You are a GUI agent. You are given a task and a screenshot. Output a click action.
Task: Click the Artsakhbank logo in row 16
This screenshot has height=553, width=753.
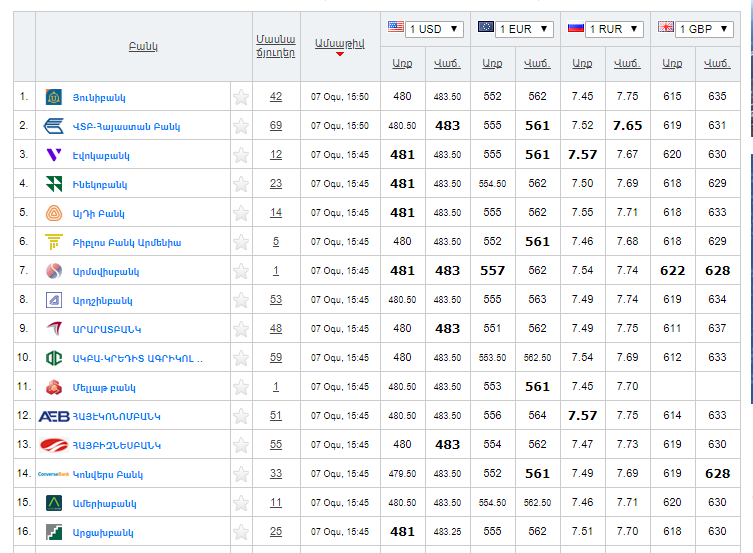click(53, 532)
